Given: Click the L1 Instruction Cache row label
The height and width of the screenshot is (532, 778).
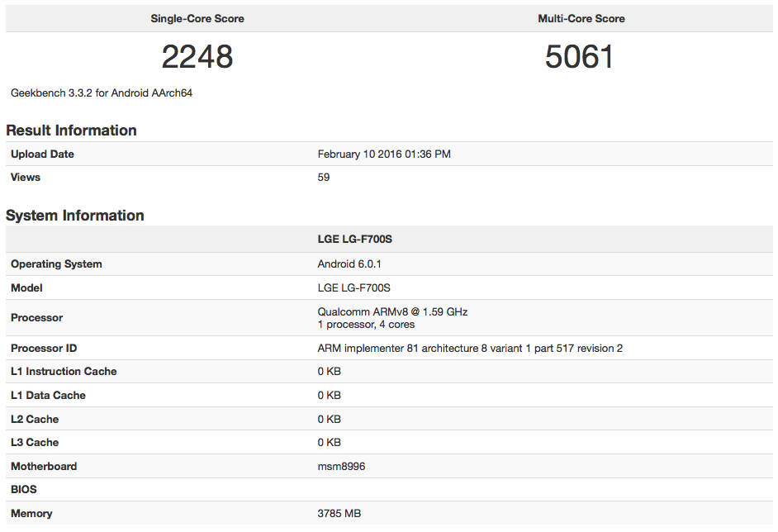Looking at the screenshot, I should point(64,372).
